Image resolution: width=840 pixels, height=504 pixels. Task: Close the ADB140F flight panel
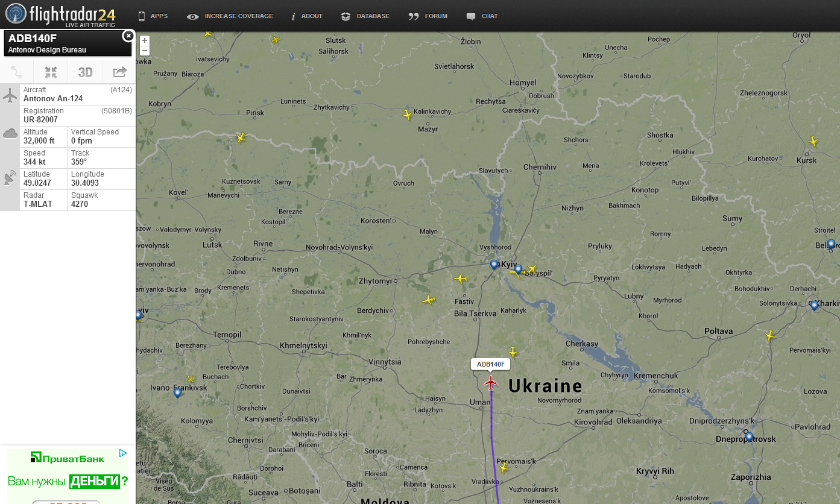pos(128,36)
